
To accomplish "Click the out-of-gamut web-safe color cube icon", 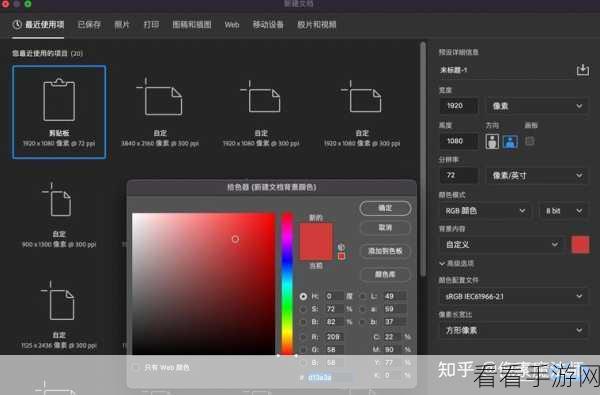I will click(341, 247).
